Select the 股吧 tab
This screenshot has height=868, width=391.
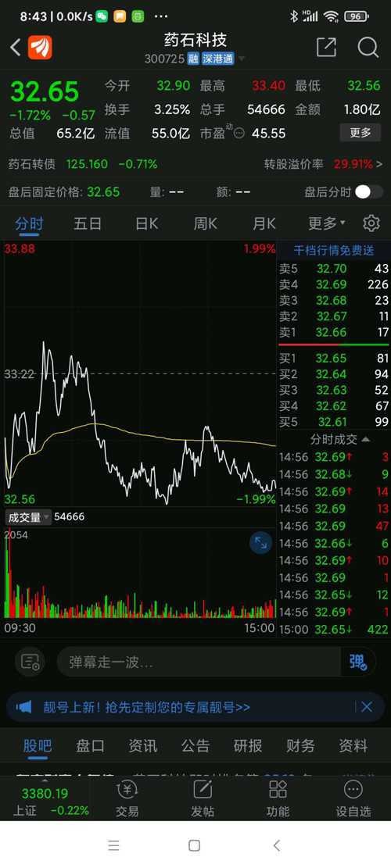pos(37,745)
